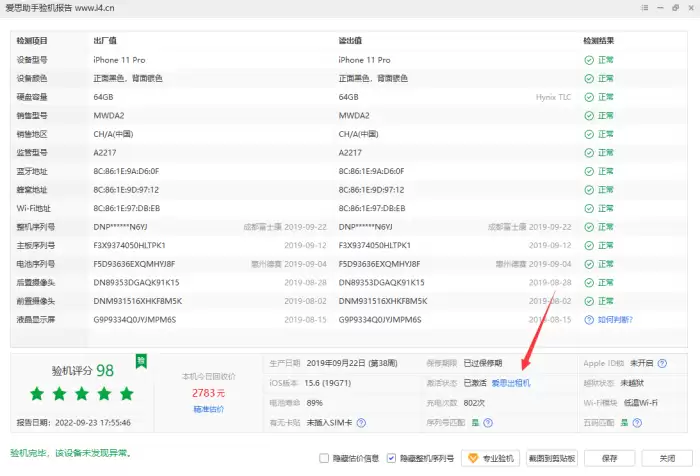This screenshot has width=700, height=476.
Task: Open the help icon beside Apple ID锁
Action: pyautogui.click(x=662, y=363)
